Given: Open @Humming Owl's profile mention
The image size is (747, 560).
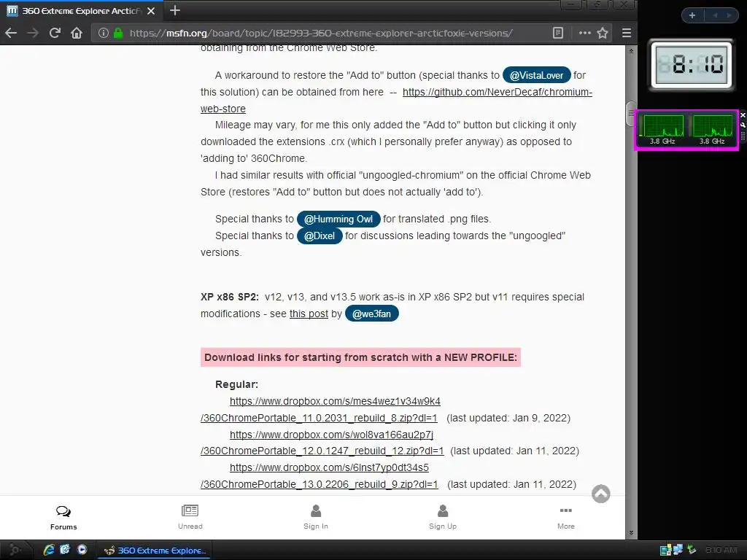Looking at the screenshot, I should coord(338,219).
